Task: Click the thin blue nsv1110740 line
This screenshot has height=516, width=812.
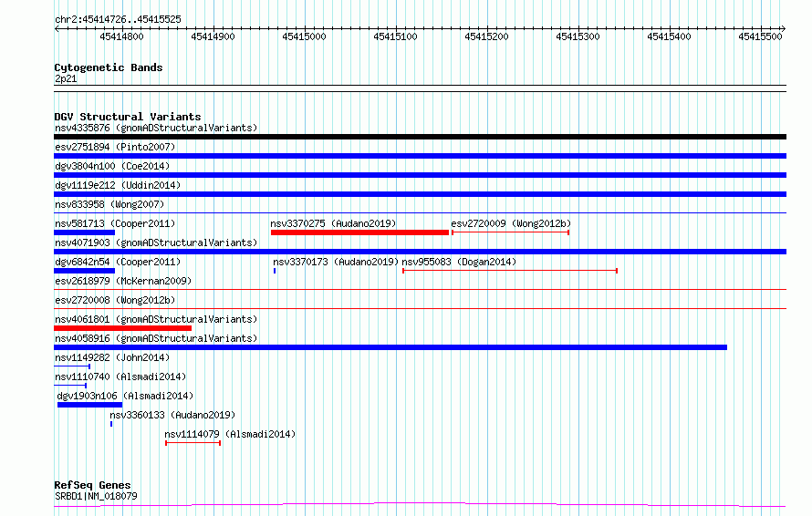Action: tap(70, 386)
